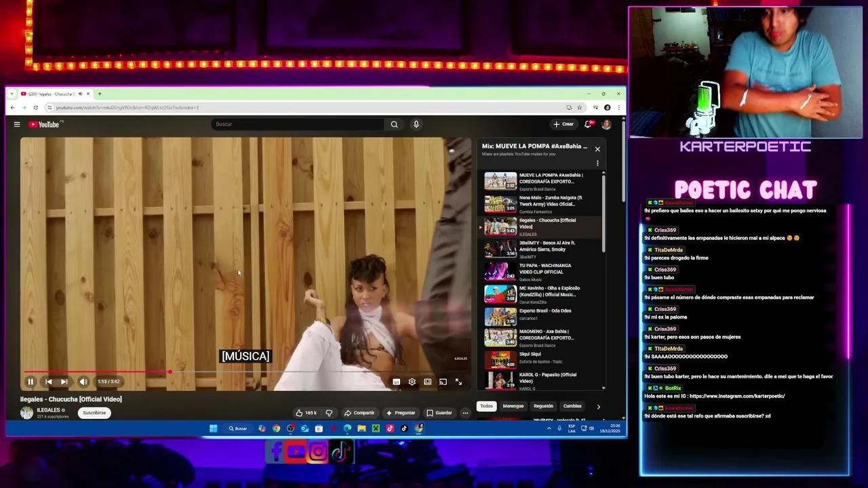Image resolution: width=868 pixels, height=488 pixels.
Task: Open File Explorer from the taskbar
Action: coord(361,428)
